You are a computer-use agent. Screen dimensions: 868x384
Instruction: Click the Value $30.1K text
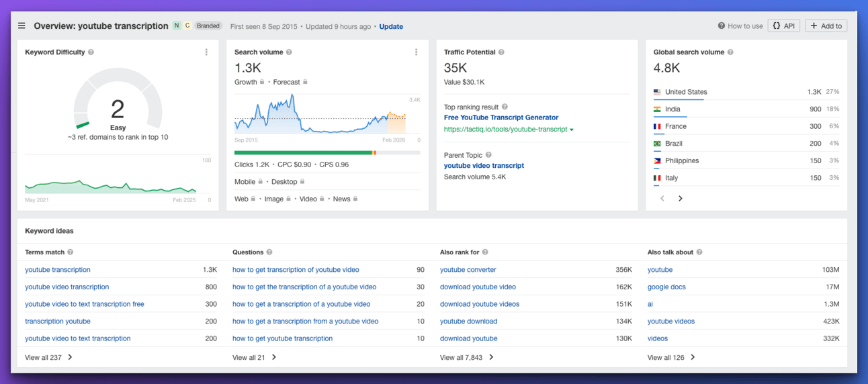click(x=464, y=83)
